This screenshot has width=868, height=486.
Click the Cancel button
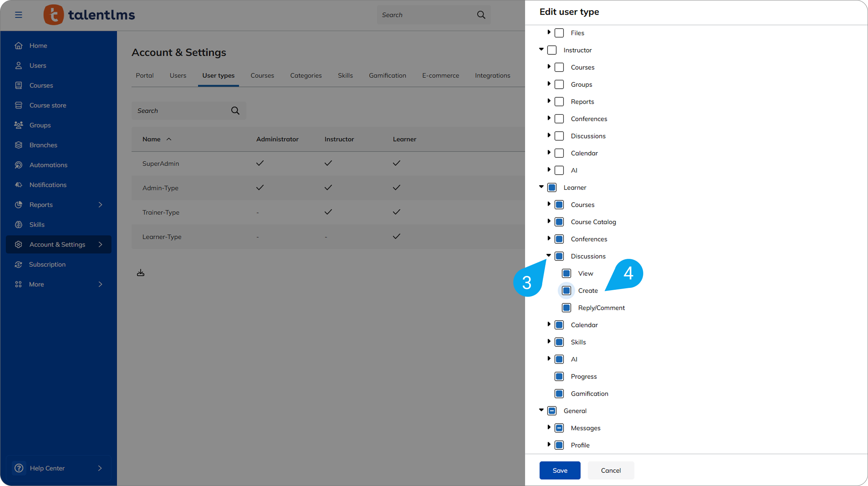610,470
